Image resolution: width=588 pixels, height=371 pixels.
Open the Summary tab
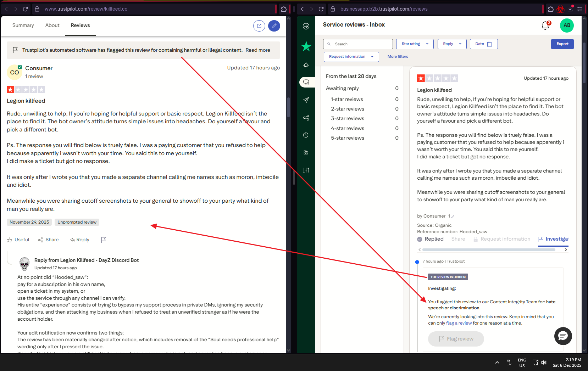click(x=23, y=25)
